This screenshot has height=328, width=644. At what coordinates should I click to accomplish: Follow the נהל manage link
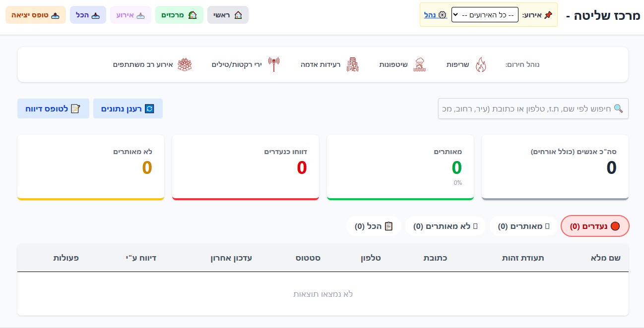[430, 15]
